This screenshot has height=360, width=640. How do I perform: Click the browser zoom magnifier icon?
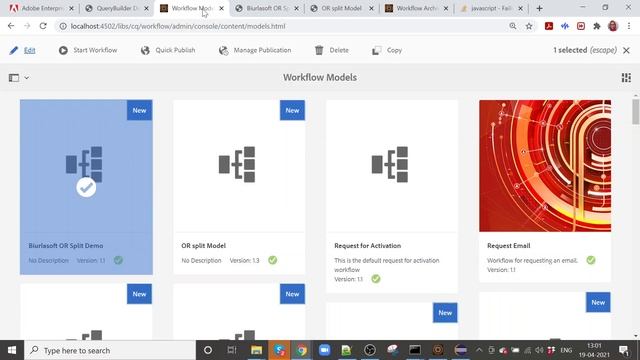[513, 26]
